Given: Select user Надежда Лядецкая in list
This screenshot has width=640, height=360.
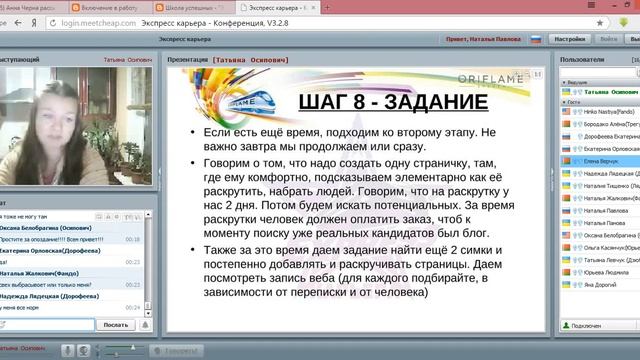Looking at the screenshot, I should (600, 173).
